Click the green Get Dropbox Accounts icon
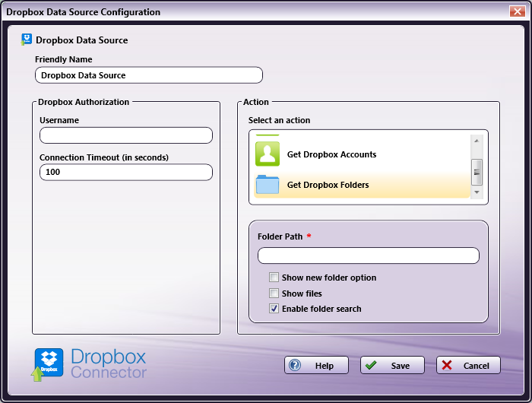 (x=268, y=154)
